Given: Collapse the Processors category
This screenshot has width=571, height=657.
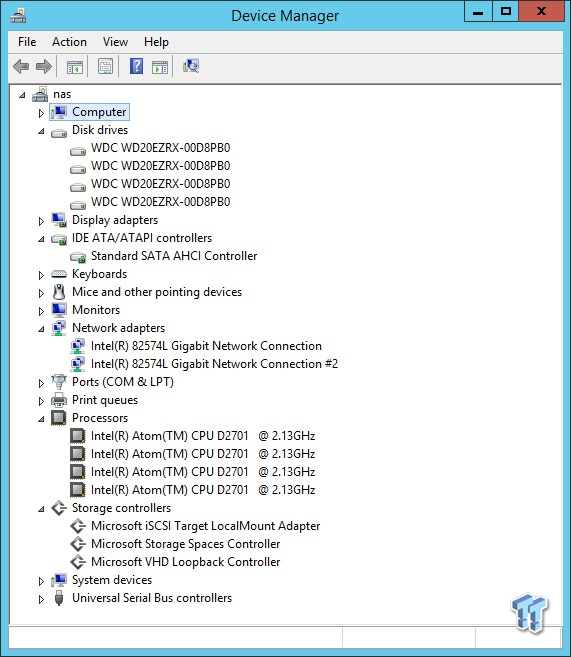Looking at the screenshot, I should 41,419.
